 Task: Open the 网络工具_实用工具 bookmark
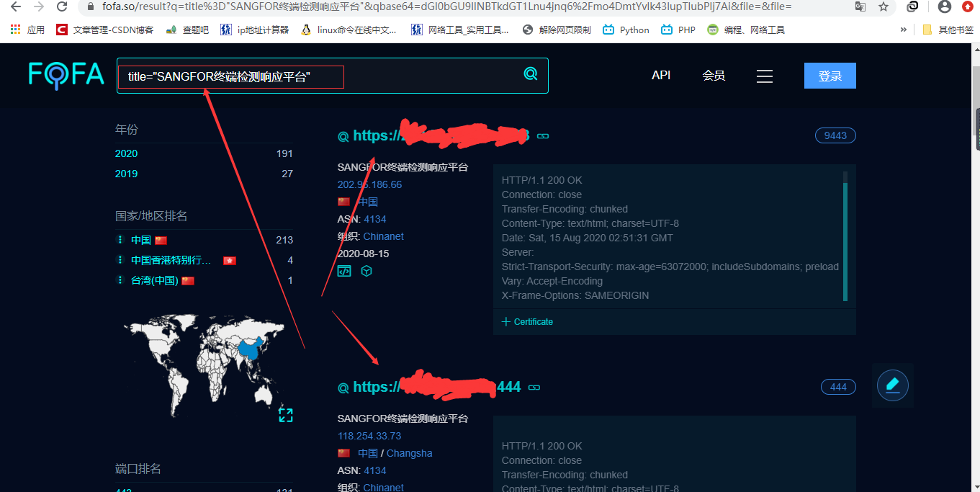pos(460,30)
